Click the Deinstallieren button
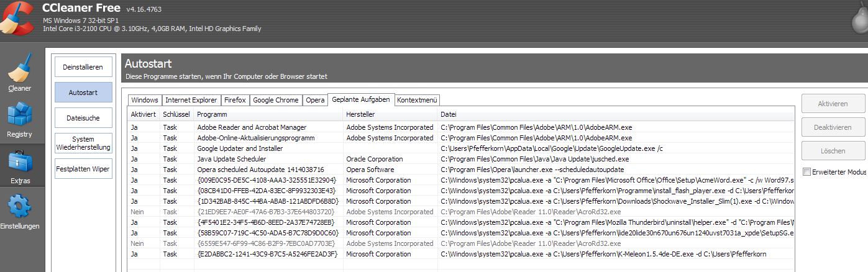Viewport: 868px width, 272px height. tap(83, 67)
